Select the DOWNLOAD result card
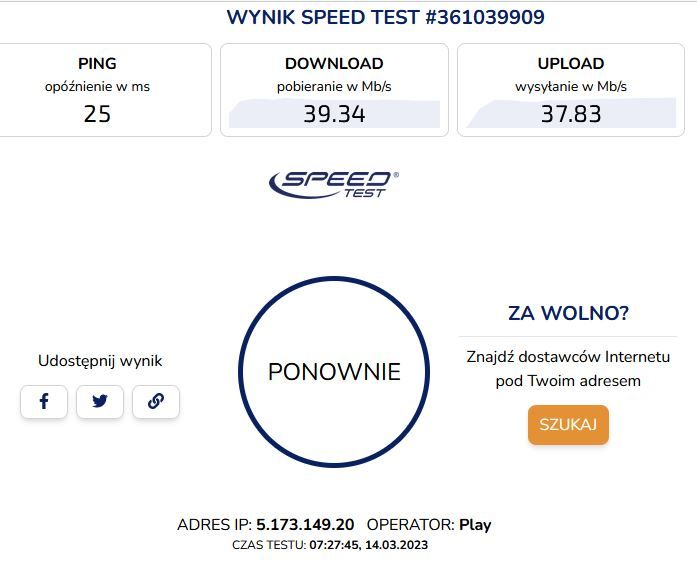The height and width of the screenshot is (588, 697). 334,90
